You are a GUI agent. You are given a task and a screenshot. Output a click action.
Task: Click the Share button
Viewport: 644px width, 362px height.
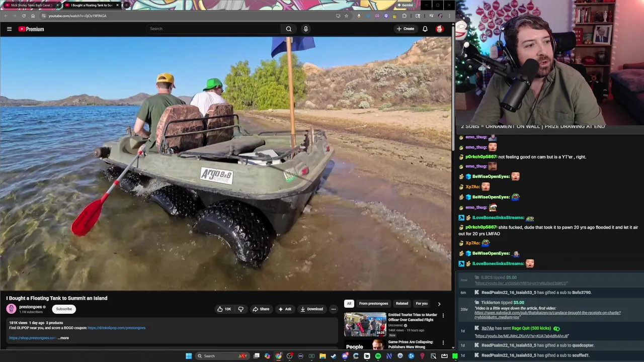pyautogui.click(x=261, y=309)
